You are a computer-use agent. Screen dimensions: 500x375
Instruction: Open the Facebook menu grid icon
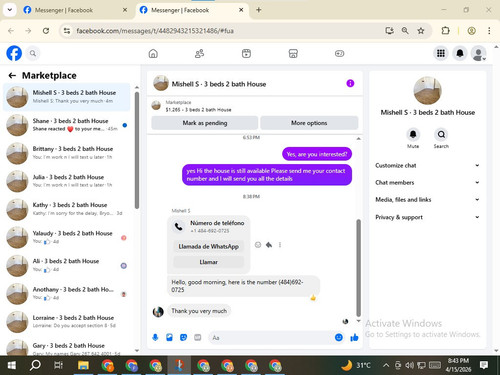point(441,53)
